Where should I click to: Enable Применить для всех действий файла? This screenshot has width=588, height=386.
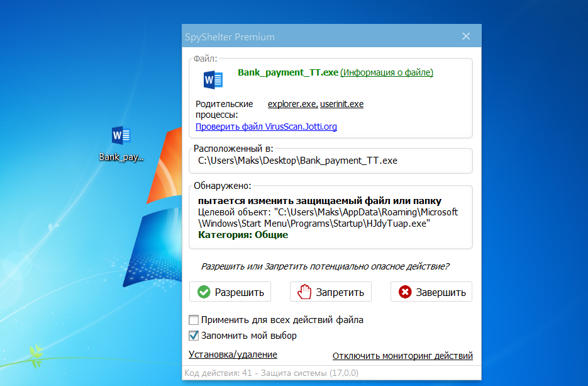point(194,320)
